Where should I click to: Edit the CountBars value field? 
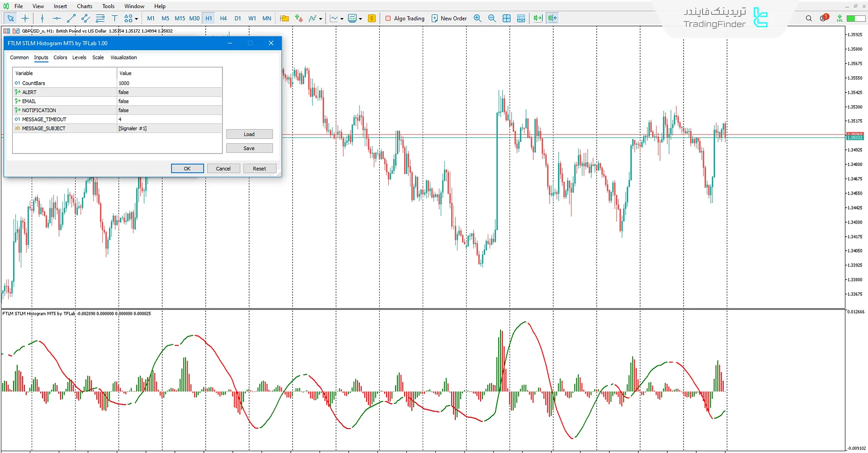pyautogui.click(x=168, y=83)
